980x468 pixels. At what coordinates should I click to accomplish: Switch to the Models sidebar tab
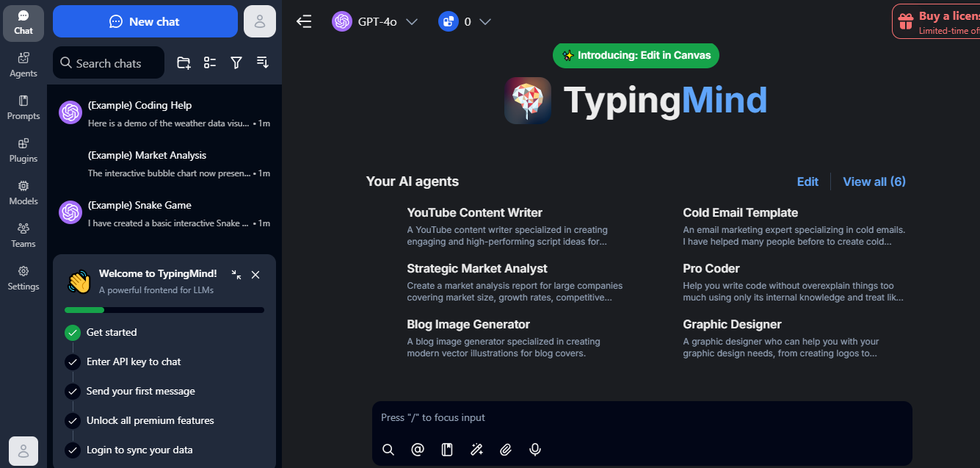(23, 192)
